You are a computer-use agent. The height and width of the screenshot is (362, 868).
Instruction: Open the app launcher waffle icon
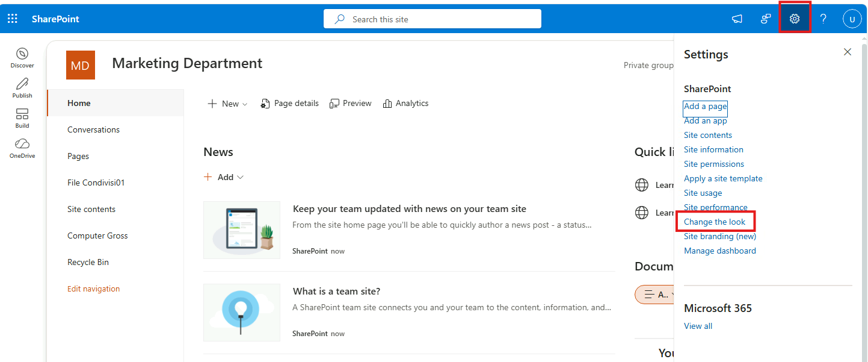13,19
